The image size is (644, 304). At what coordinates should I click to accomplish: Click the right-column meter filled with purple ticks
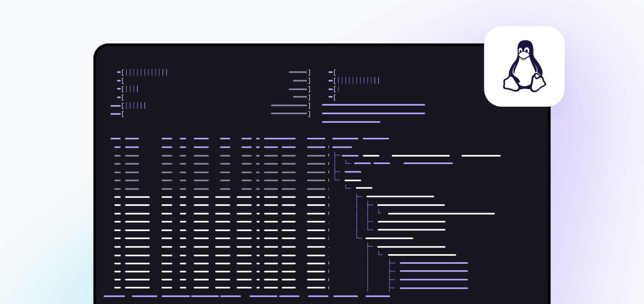[358, 80]
